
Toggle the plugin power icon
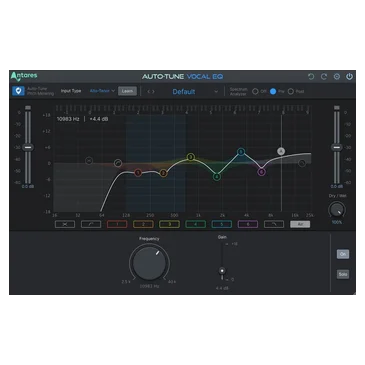point(349,77)
